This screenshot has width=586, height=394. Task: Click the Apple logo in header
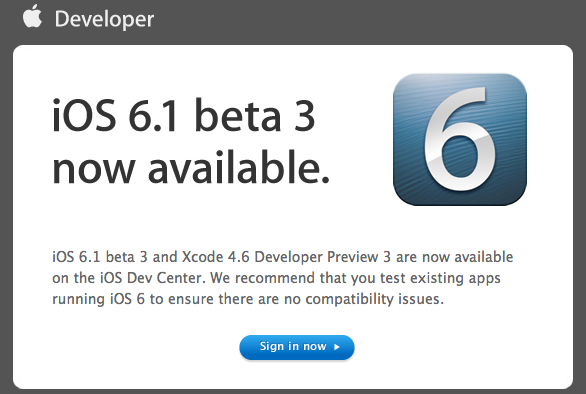tap(32, 16)
